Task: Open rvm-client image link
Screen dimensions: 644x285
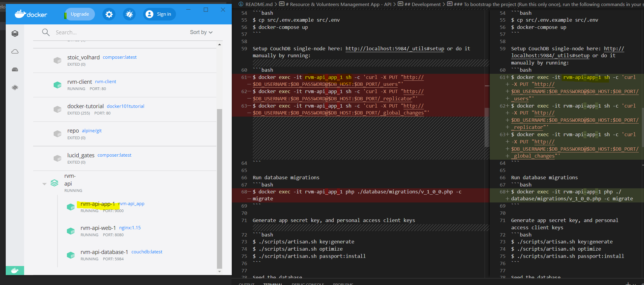Action: 105,82
